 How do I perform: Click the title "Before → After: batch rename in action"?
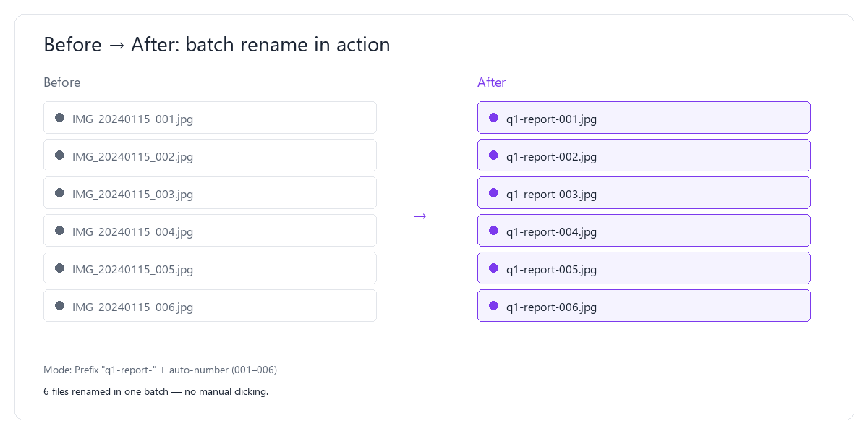[217, 44]
